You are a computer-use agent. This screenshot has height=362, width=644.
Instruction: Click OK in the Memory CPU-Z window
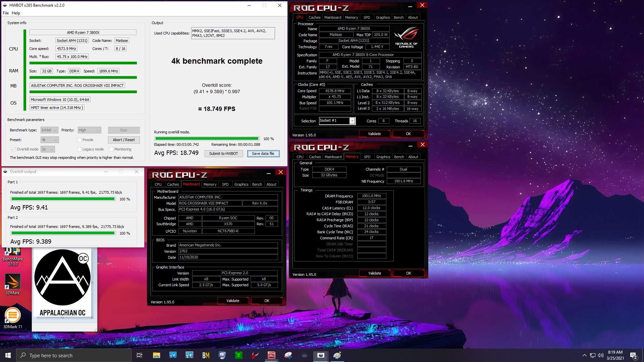[409, 273]
